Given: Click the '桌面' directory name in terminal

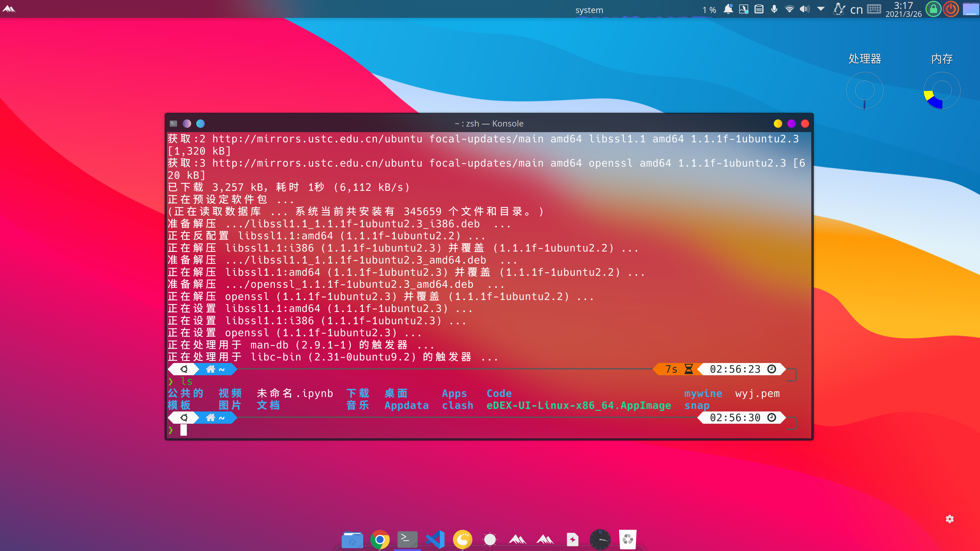Looking at the screenshot, I should point(396,393).
